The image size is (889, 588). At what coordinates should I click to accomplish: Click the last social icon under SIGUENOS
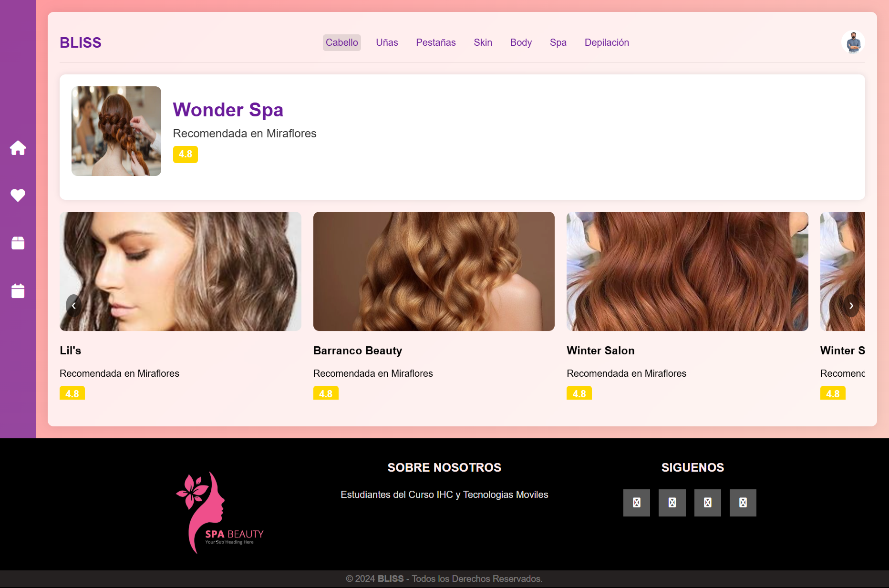pos(743,503)
